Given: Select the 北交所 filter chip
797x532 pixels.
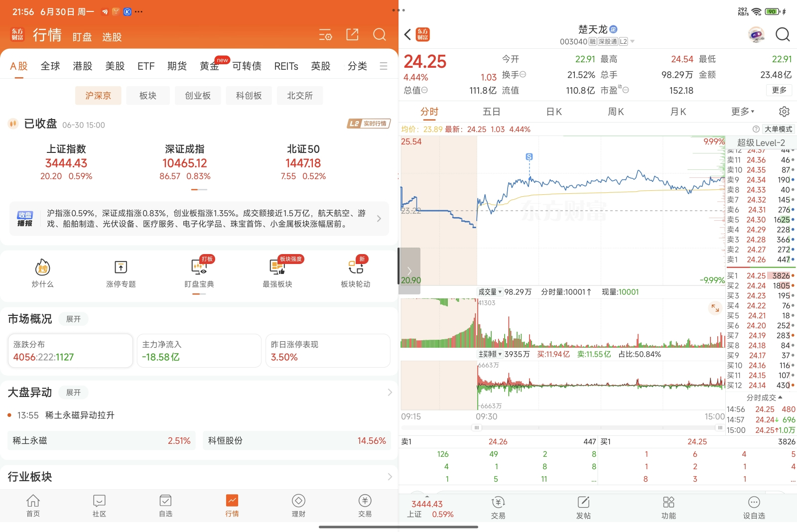Looking at the screenshot, I should pyautogui.click(x=300, y=96).
